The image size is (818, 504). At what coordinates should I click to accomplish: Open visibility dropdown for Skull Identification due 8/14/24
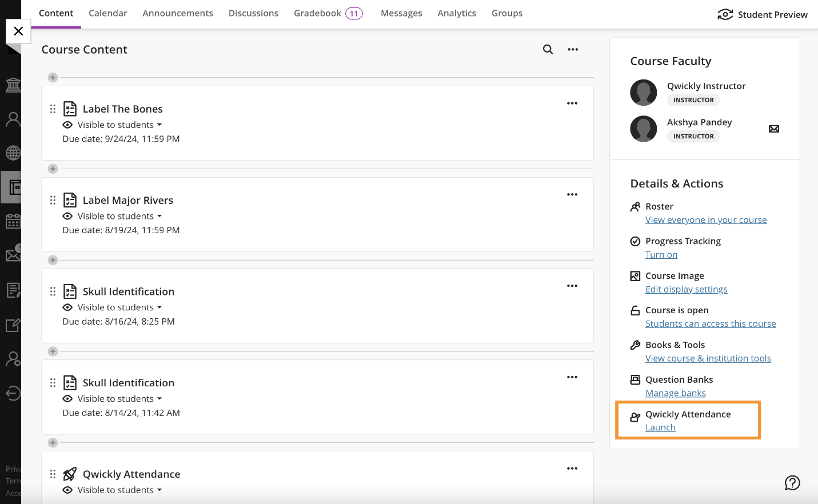coord(119,399)
